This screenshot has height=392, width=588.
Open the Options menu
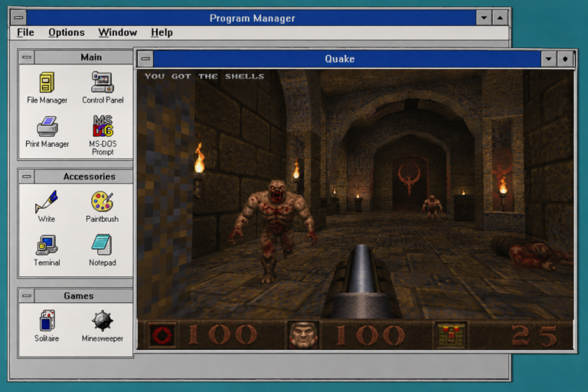[67, 33]
